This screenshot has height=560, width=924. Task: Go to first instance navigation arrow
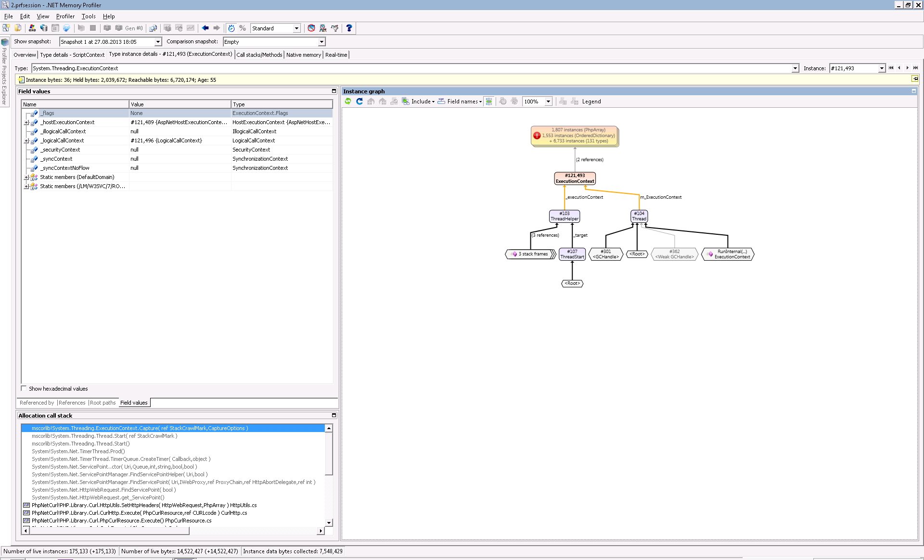click(x=891, y=68)
